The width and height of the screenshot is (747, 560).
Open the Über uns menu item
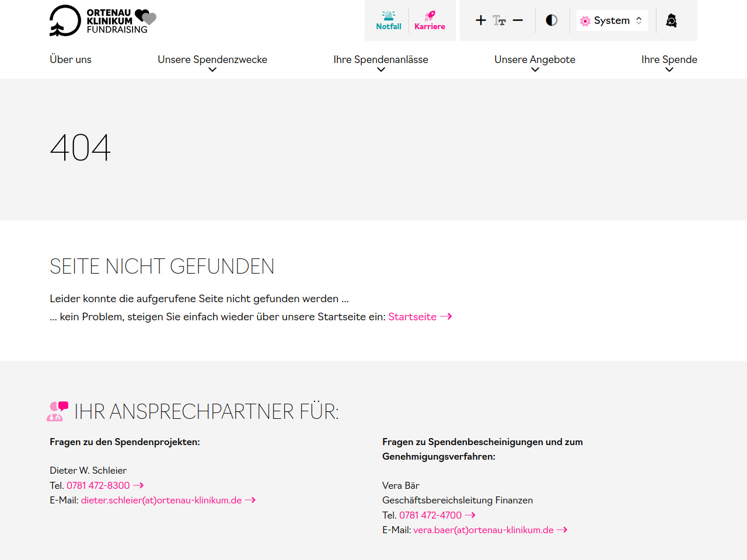click(71, 60)
